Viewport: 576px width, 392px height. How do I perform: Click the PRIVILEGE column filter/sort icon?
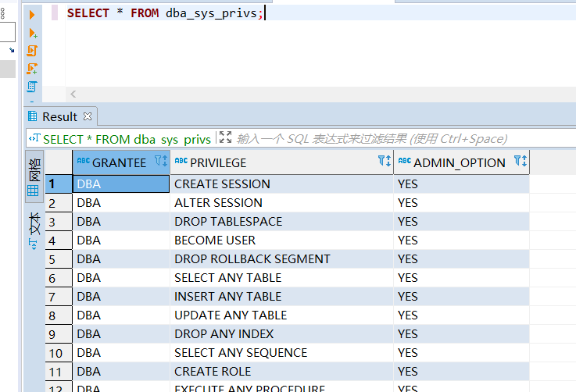(x=384, y=162)
